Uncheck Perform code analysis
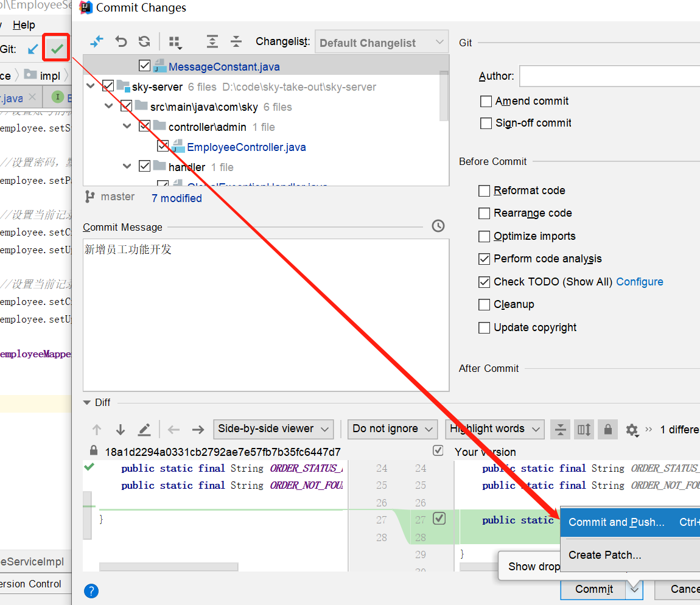The image size is (700, 605). [x=485, y=259]
